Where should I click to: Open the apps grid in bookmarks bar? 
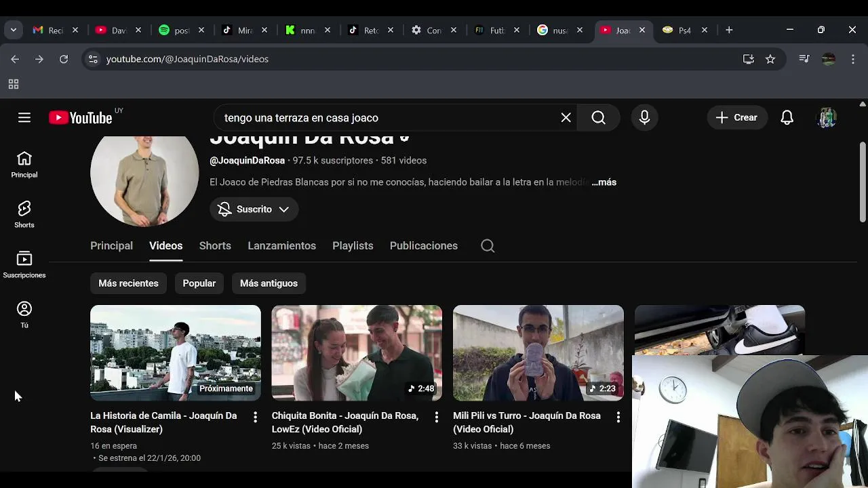coord(13,85)
